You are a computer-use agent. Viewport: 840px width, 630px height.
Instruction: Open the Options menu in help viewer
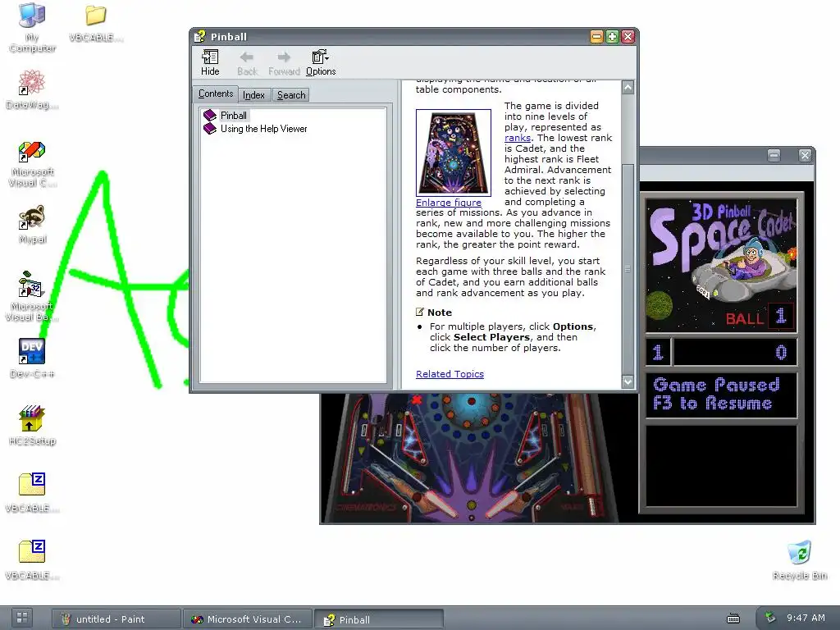[321, 62]
